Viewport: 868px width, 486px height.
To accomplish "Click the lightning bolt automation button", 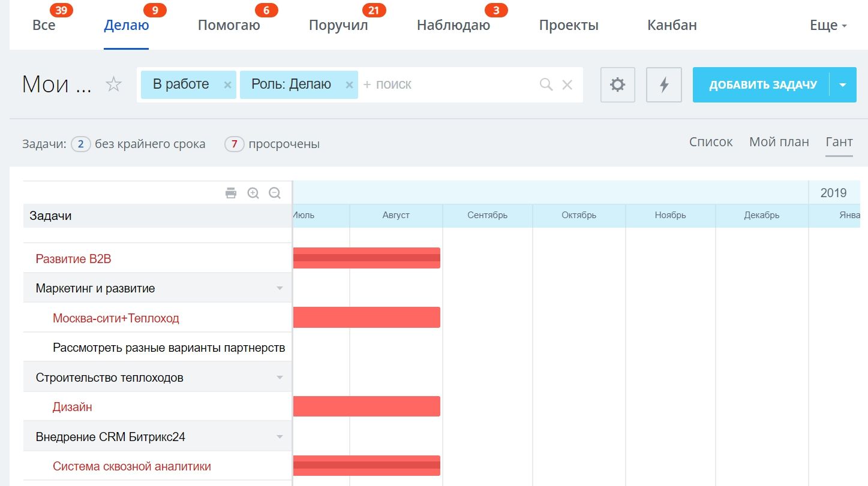I will click(x=663, y=84).
